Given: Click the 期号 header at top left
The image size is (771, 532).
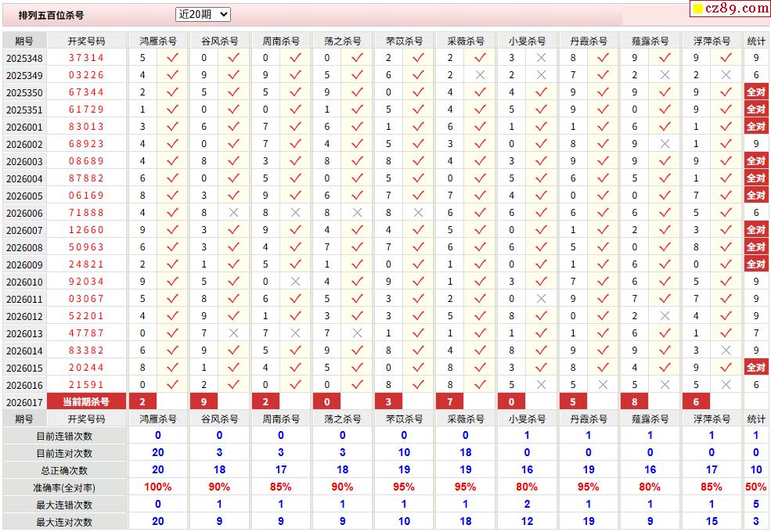Looking at the screenshot, I should 24,41.
